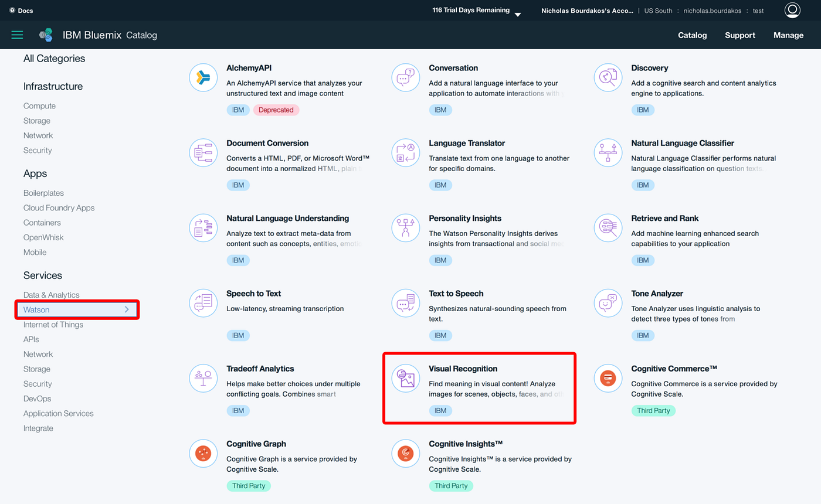Open the Support menu in header

coord(740,35)
